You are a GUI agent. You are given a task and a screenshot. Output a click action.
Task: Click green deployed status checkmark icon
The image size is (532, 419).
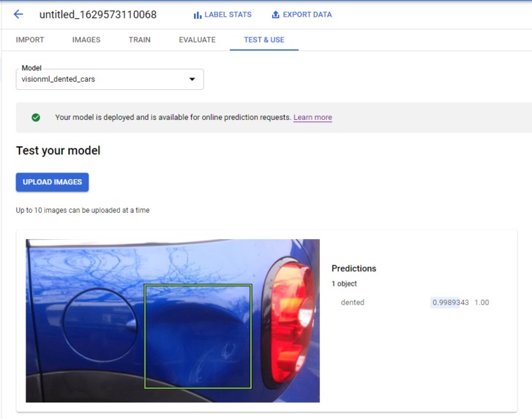[x=36, y=117]
